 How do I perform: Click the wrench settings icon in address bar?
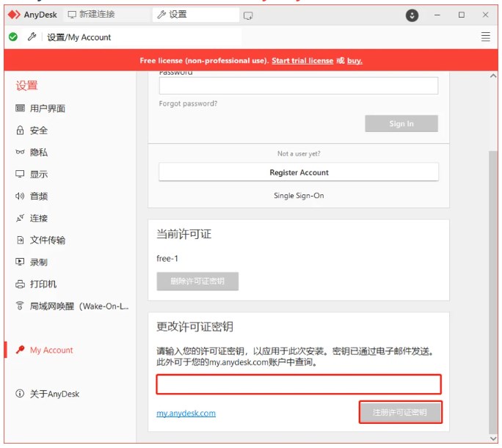coord(32,37)
